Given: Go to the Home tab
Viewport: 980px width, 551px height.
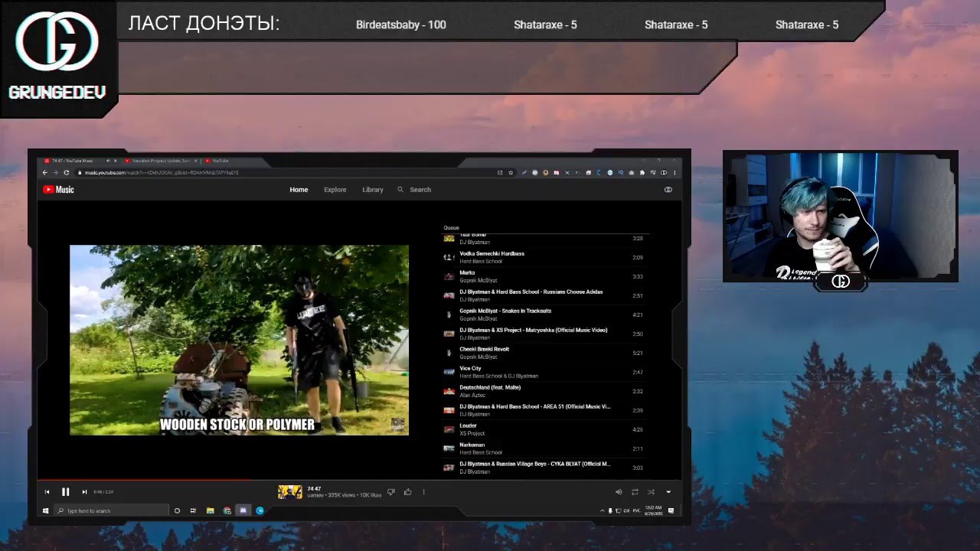Looking at the screenshot, I should pyautogui.click(x=299, y=190).
